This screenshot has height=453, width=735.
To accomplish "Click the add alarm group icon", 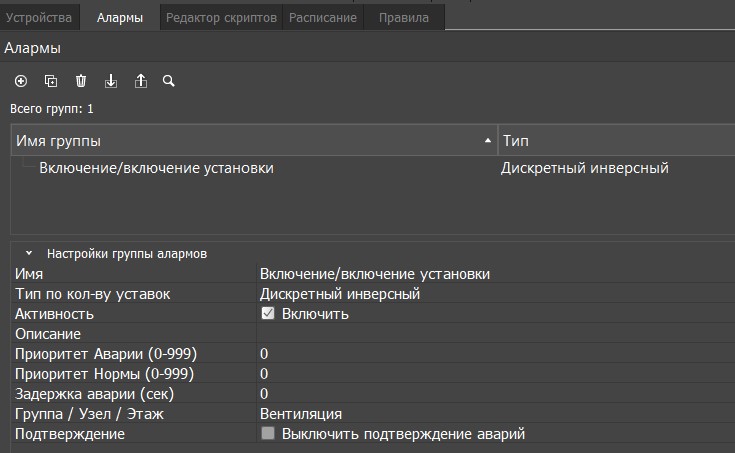I will tap(21, 81).
